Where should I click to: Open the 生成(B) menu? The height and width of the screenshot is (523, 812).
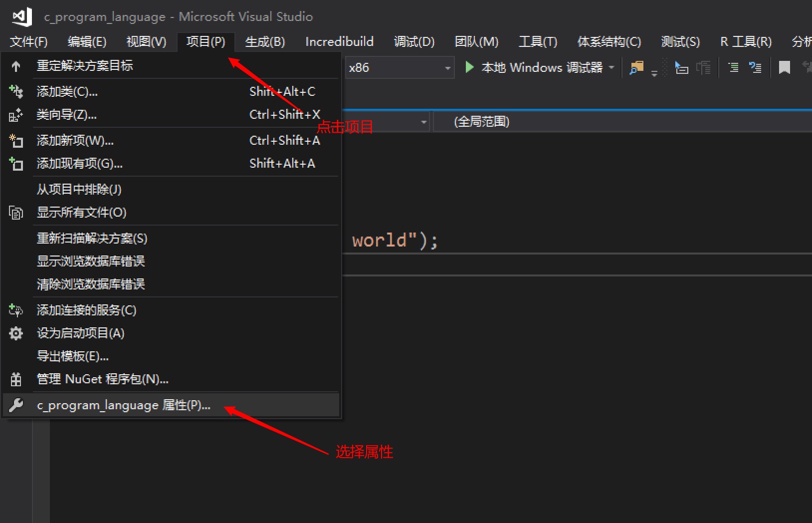point(265,41)
